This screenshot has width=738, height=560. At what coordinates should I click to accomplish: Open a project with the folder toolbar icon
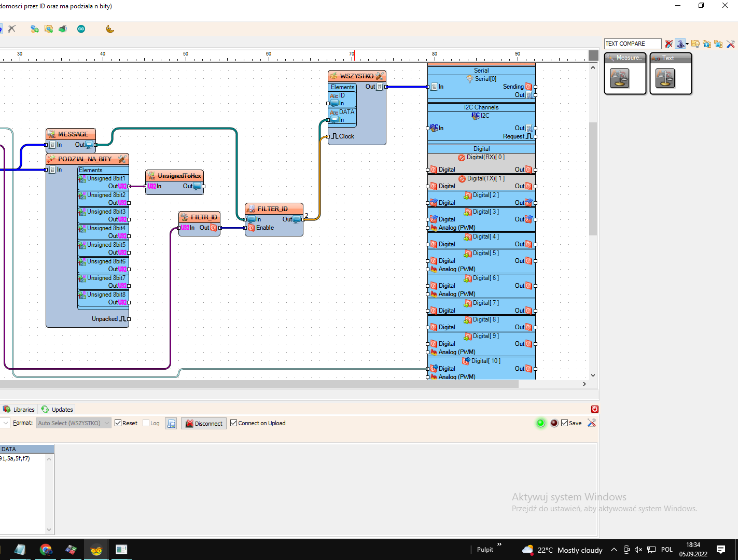(x=48, y=29)
